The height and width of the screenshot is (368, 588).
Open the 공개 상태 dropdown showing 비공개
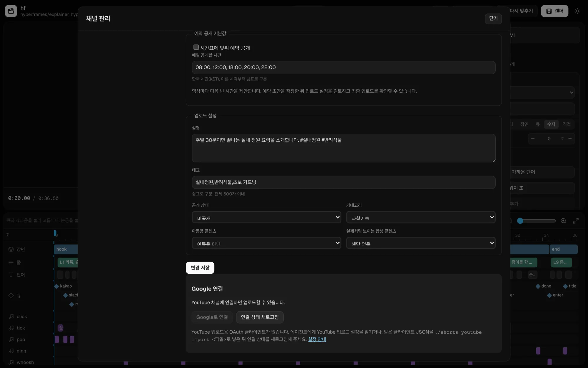point(266,217)
